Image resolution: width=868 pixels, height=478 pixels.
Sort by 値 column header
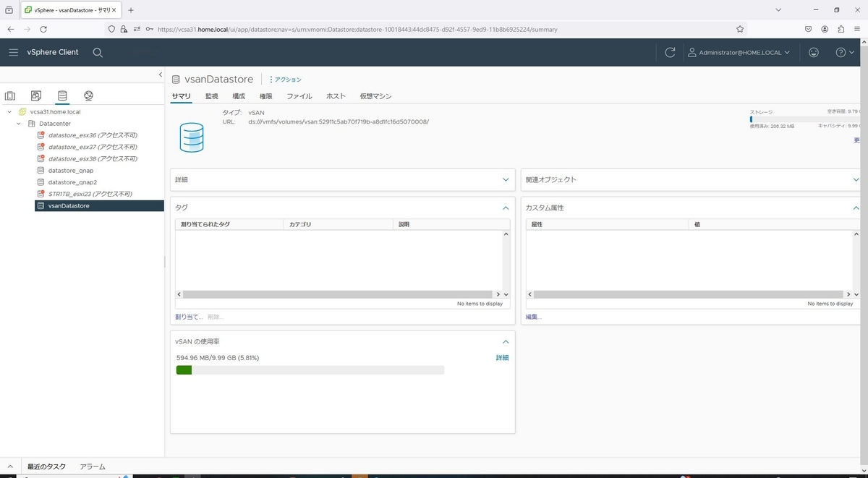[x=774, y=225]
